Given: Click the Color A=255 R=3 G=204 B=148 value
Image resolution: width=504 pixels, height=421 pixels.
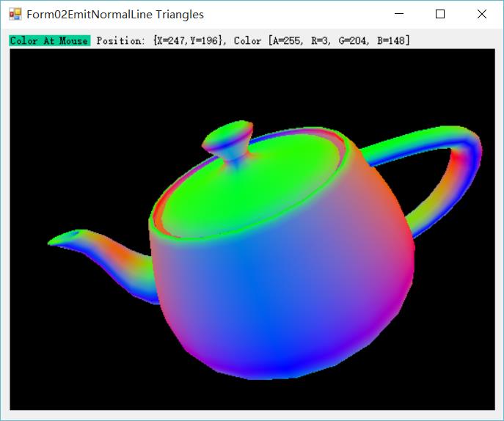Looking at the screenshot, I should (322, 40).
